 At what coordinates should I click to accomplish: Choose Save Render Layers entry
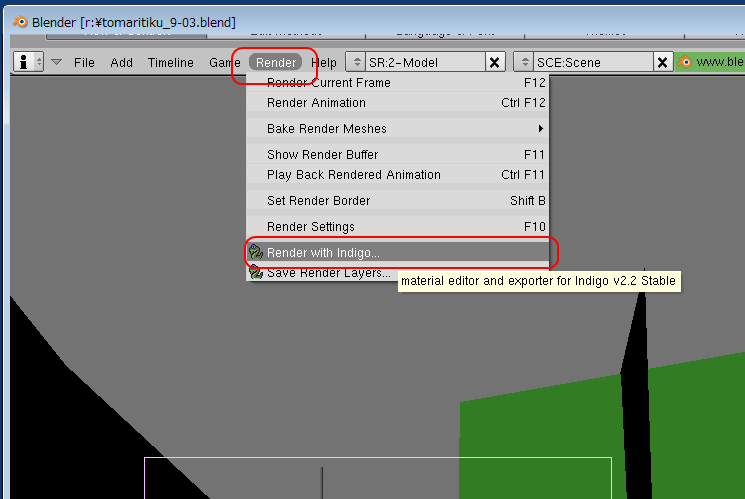point(322,273)
